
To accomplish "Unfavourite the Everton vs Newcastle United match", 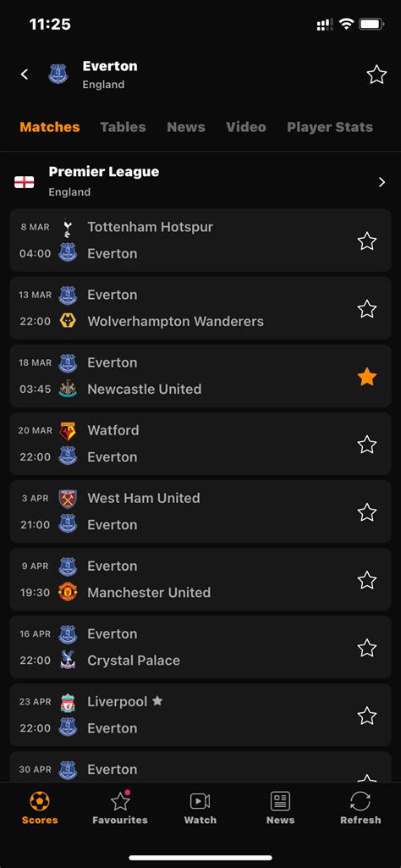I will pos(367,377).
